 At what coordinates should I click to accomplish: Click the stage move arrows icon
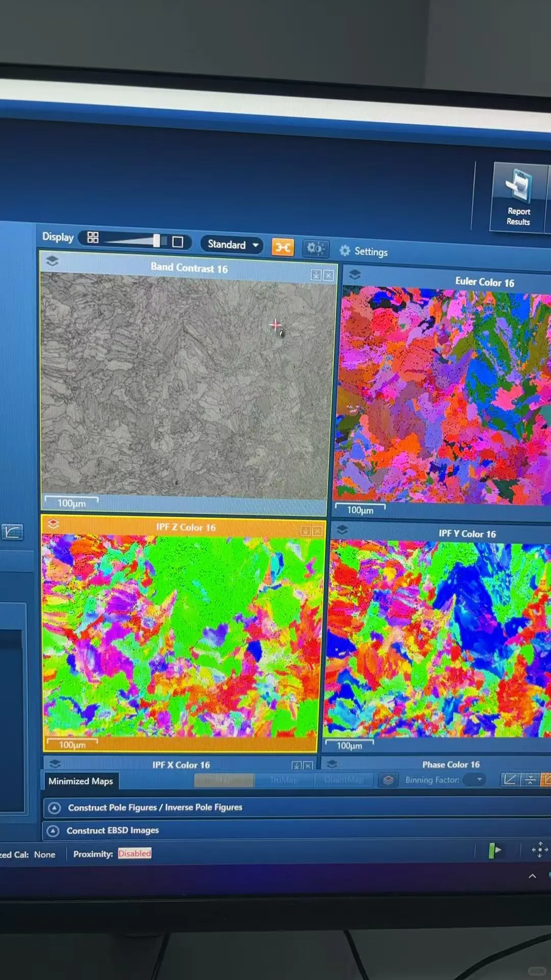click(540, 850)
